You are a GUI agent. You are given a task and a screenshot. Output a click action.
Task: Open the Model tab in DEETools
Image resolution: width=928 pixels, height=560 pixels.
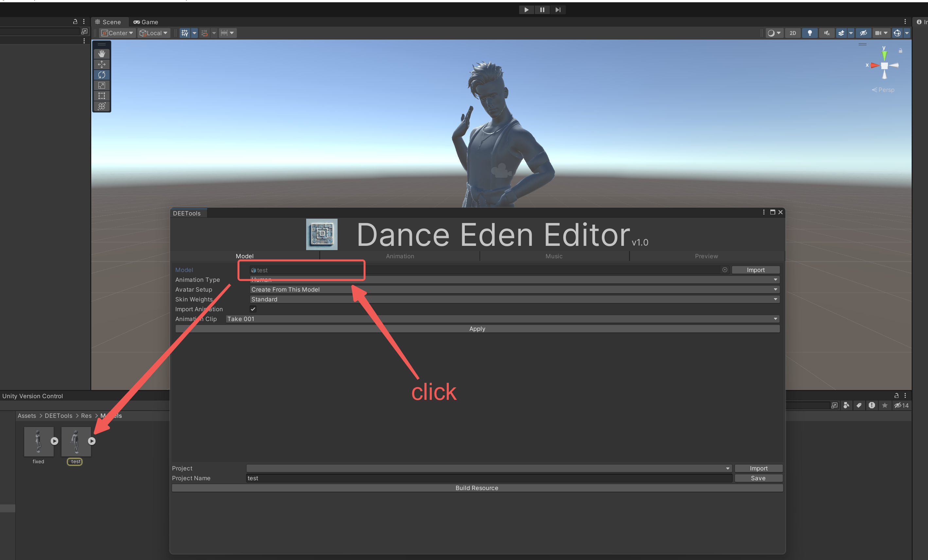[244, 256]
